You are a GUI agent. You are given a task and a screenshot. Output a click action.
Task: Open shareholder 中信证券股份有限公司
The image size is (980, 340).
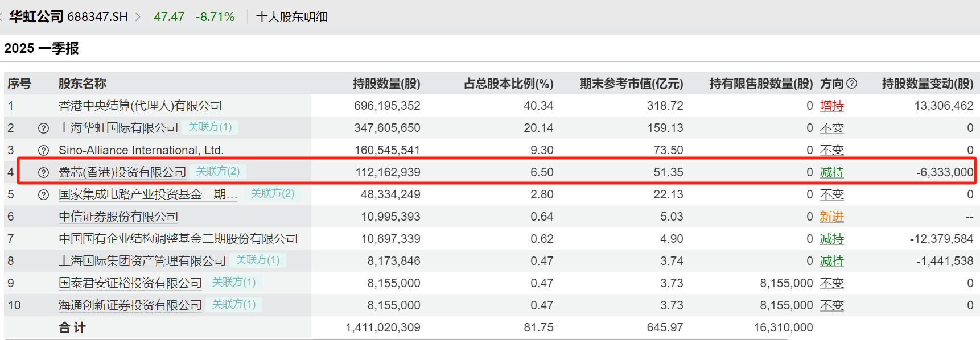118,217
